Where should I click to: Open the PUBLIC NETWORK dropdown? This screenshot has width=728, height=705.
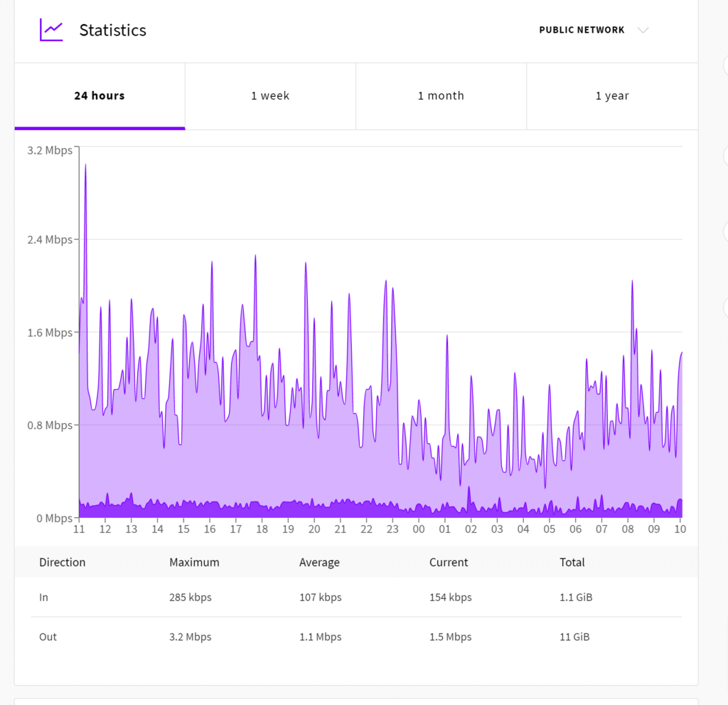click(582, 30)
